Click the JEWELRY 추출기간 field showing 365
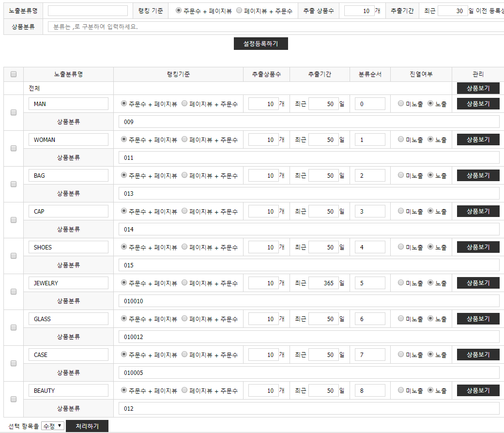Image resolution: width=504 pixels, height=433 pixels. pyautogui.click(x=323, y=283)
